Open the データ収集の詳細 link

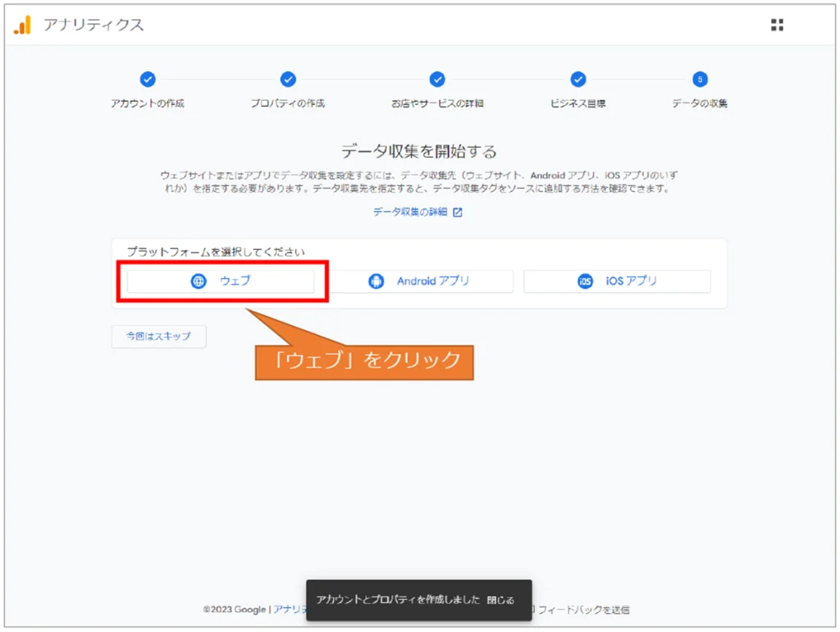point(410,212)
